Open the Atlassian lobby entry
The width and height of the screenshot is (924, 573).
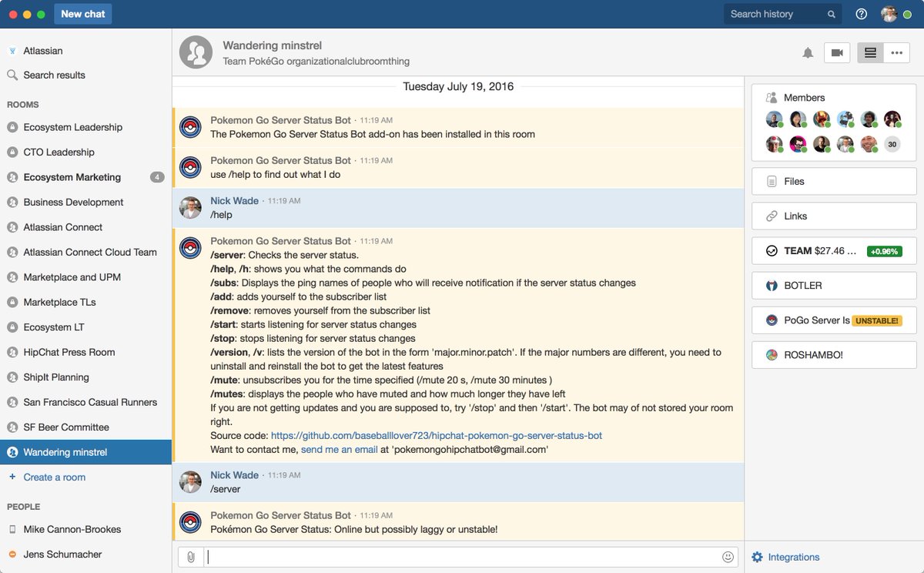pos(85,51)
